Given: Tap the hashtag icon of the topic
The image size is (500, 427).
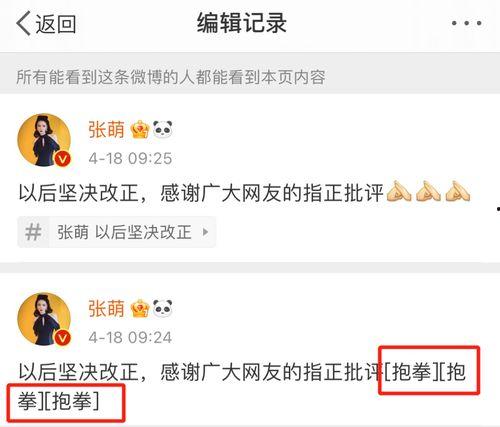Looking at the screenshot, I should pos(33,232).
